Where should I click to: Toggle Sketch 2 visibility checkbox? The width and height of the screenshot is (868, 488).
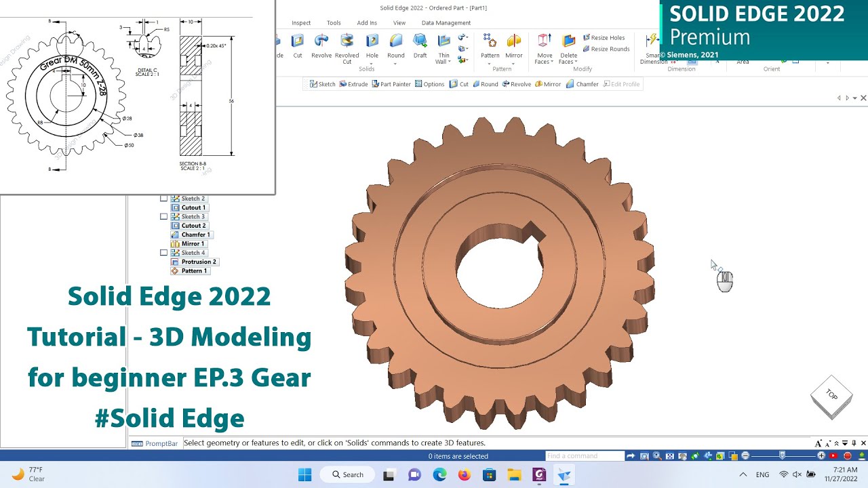[163, 199]
